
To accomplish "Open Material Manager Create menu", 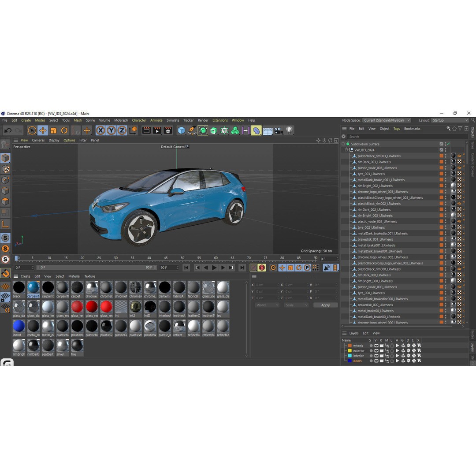I will click(25, 276).
